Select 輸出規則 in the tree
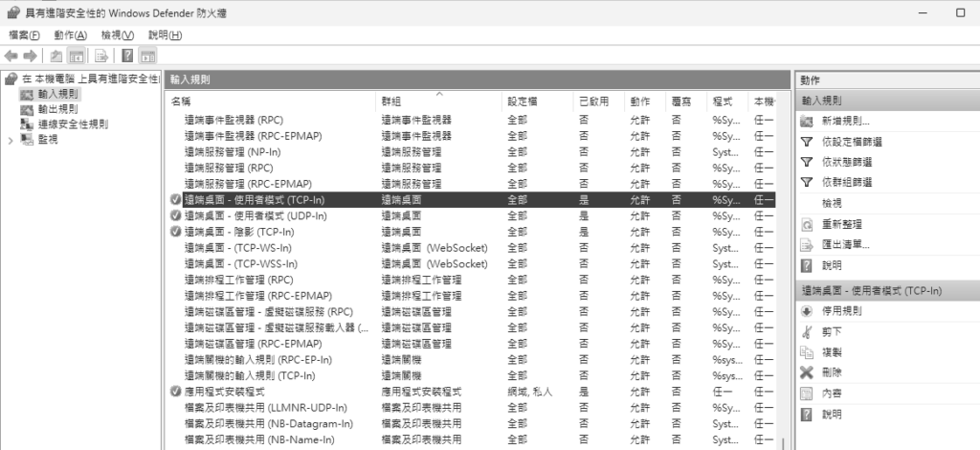This screenshot has width=980, height=450. [x=58, y=109]
